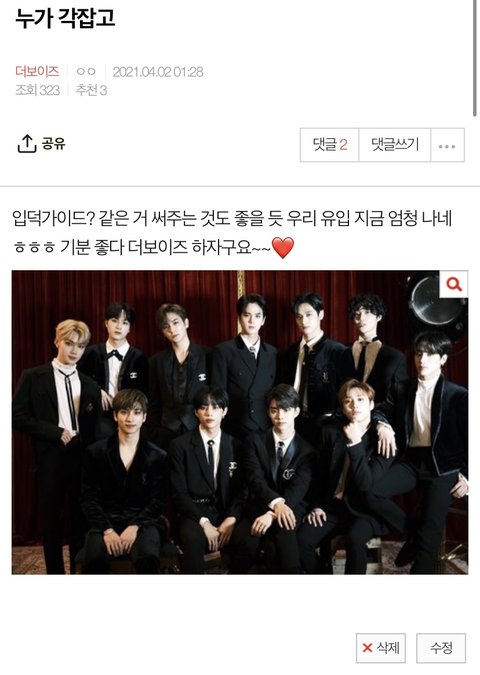Open the three-dots more options menu
480x675 pixels.
[x=447, y=145]
